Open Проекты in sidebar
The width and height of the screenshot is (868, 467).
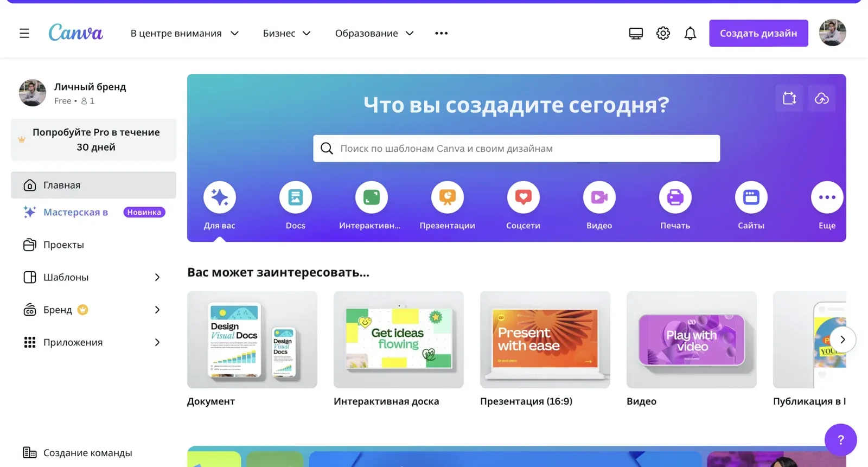pyautogui.click(x=93, y=245)
